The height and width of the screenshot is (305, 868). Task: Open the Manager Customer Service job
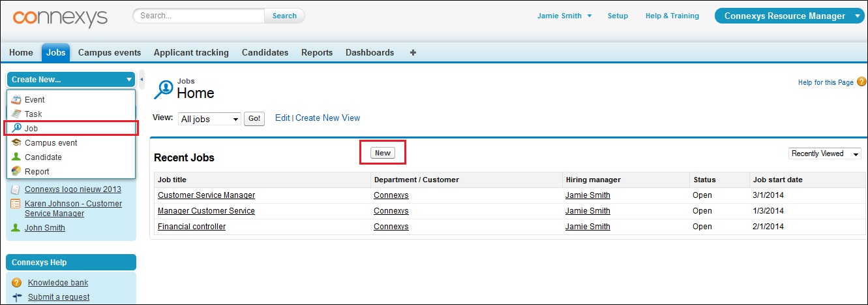[206, 211]
